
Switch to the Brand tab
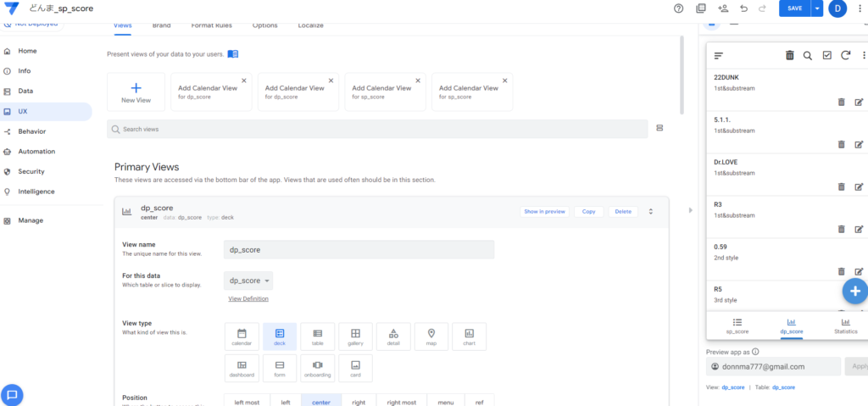pos(161,25)
